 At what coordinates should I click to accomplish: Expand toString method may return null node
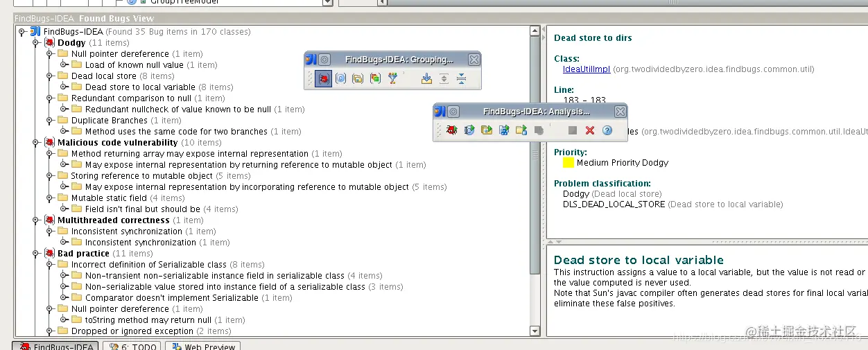[x=64, y=320]
